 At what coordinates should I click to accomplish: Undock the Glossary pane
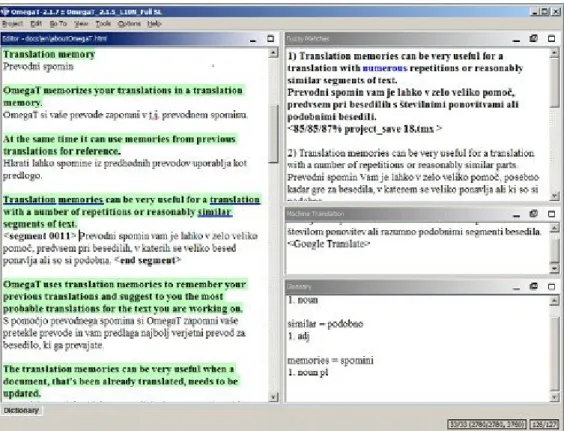point(534,286)
